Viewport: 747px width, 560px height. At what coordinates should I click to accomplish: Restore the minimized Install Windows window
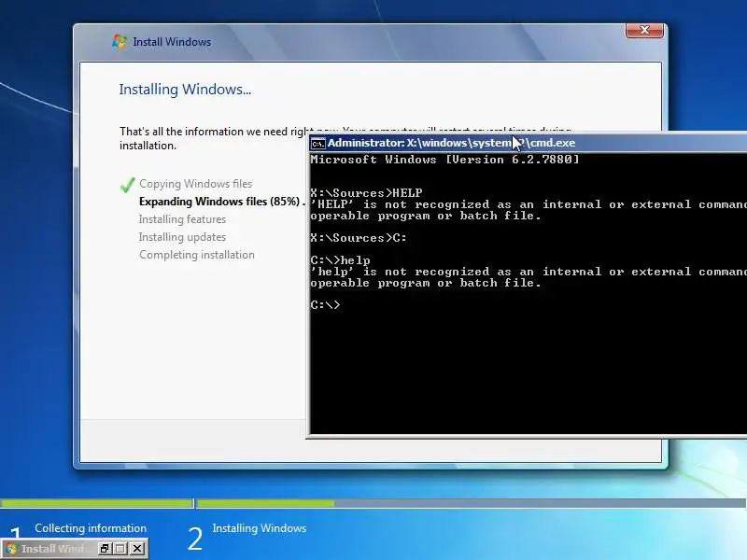pos(105,549)
